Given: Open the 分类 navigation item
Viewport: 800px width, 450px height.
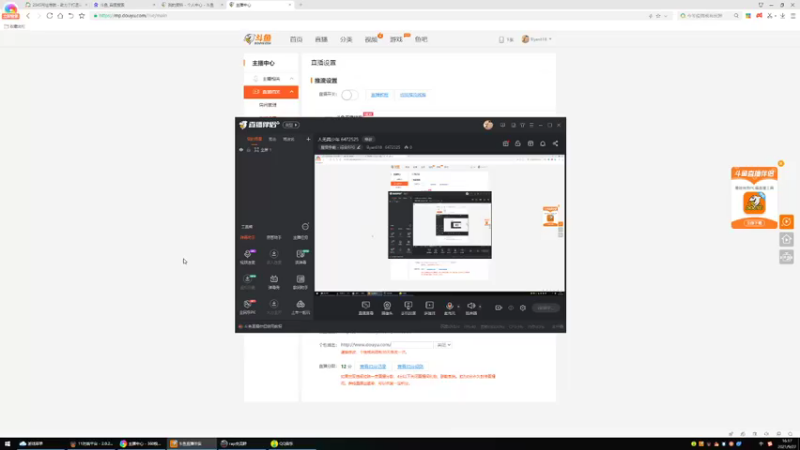Looking at the screenshot, I should pos(346,39).
